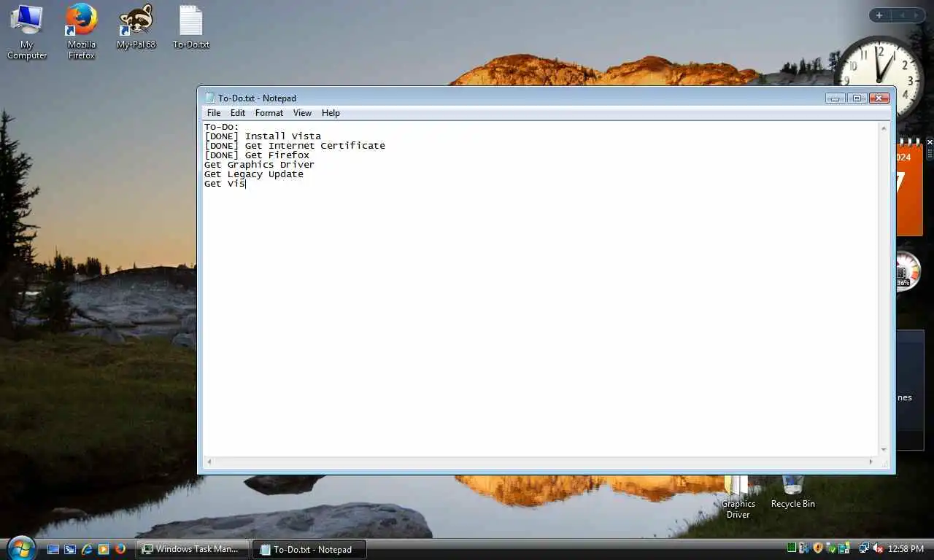This screenshot has height=560, width=934.
Task: Open the Help menu in Notepad
Action: (331, 113)
